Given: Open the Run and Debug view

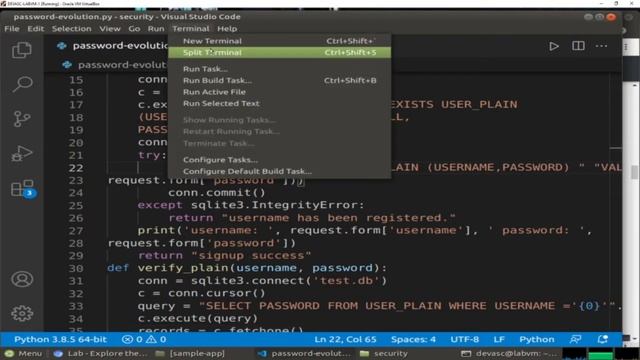Looking at the screenshot, I should (22, 153).
